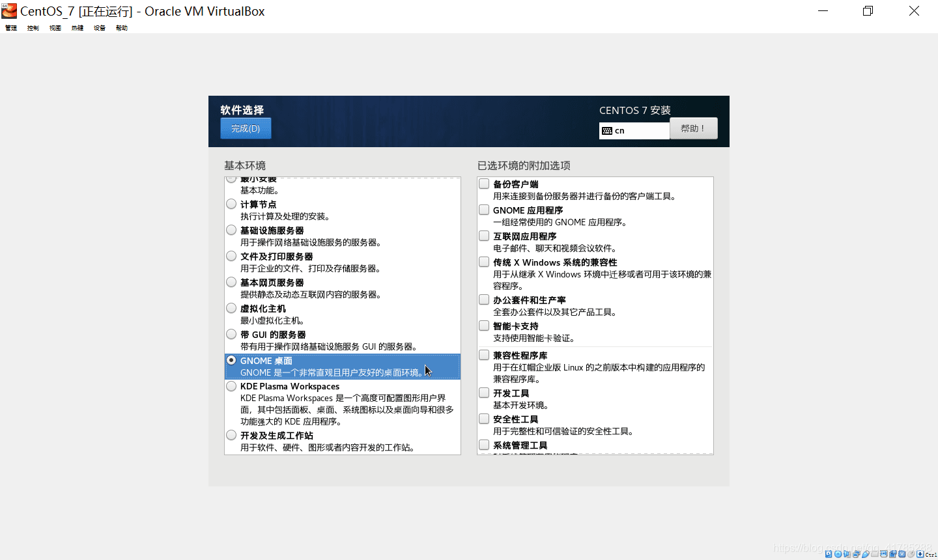
Task: Choose the 基本网页服务器 radio option
Action: click(x=231, y=282)
